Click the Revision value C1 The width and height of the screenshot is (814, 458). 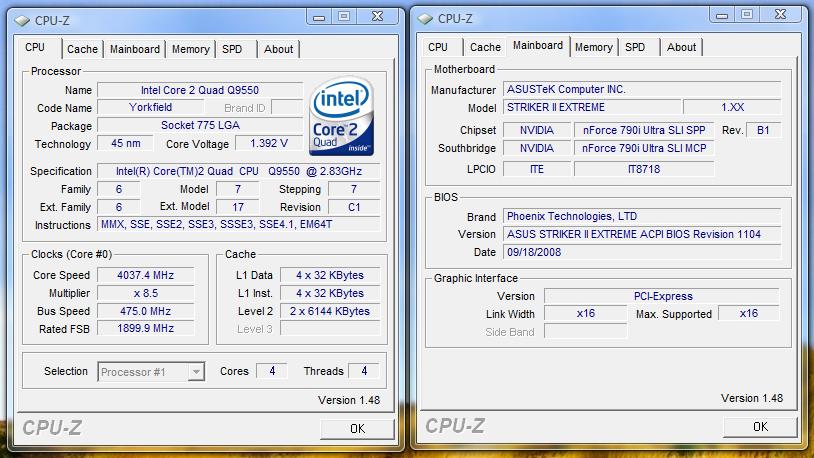point(354,207)
